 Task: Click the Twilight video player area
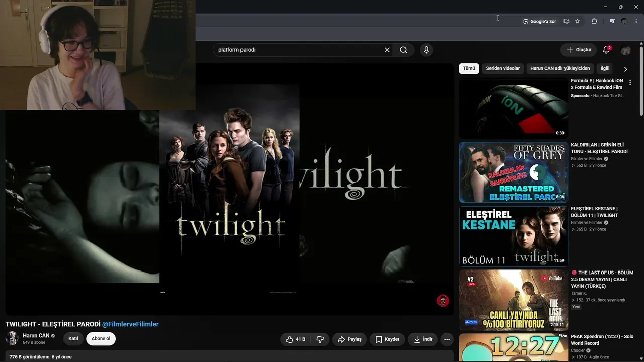pyautogui.click(x=229, y=189)
